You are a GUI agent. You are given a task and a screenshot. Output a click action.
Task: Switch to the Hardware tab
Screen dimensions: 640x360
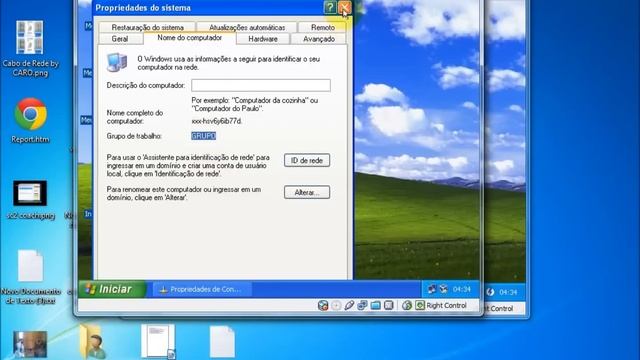point(263,39)
